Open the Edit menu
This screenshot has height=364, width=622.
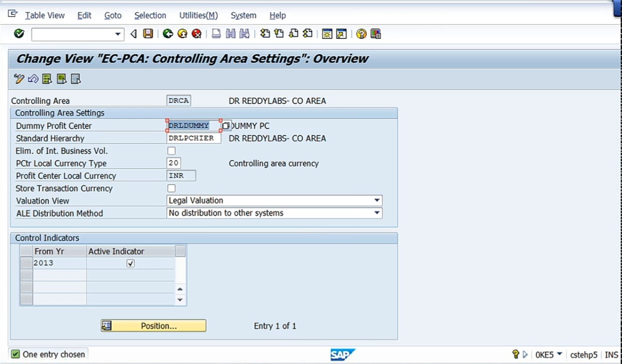tap(84, 15)
